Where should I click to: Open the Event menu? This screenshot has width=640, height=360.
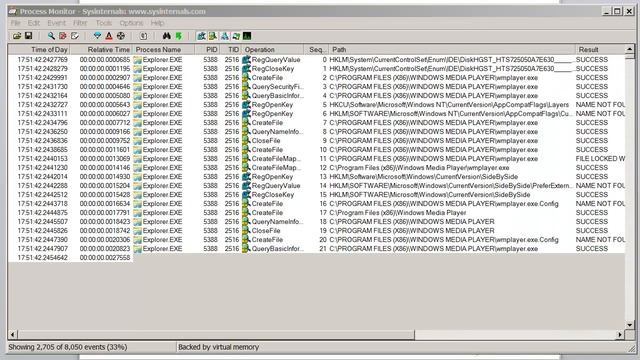click(56, 23)
